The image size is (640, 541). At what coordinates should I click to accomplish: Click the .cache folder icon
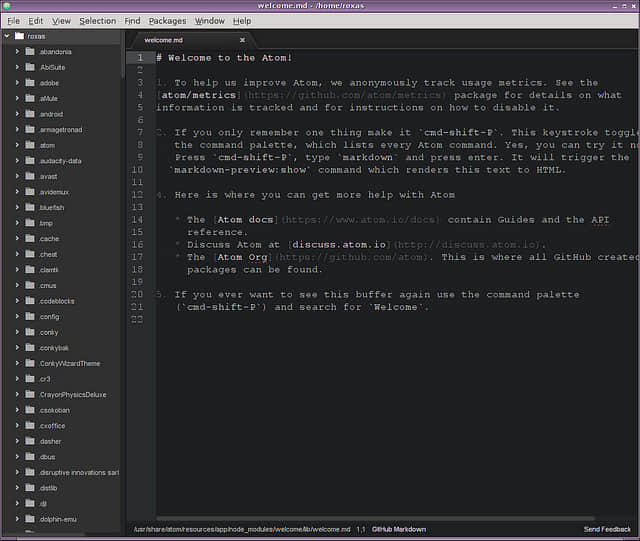coord(30,238)
